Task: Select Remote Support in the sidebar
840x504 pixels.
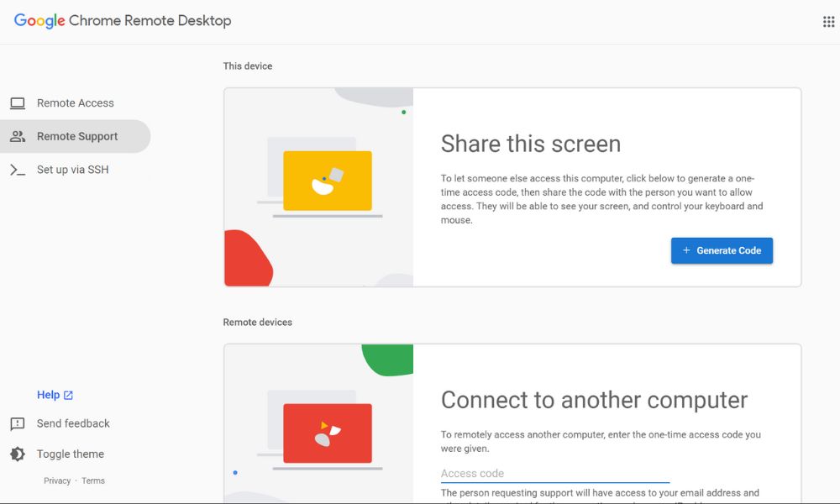Action: click(x=77, y=136)
